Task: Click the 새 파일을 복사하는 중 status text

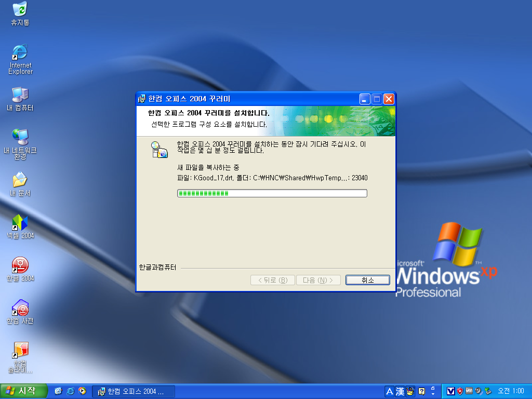Action: coord(208,167)
